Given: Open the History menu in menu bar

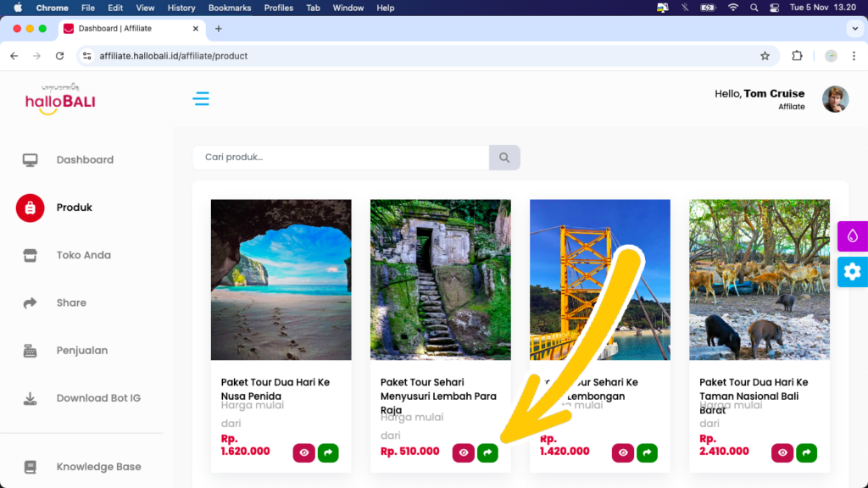Looking at the screenshot, I should click(x=181, y=8).
